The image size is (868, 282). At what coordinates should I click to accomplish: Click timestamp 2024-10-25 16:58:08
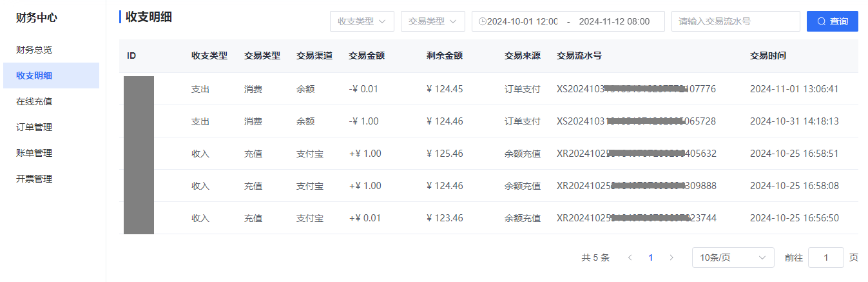795,186
